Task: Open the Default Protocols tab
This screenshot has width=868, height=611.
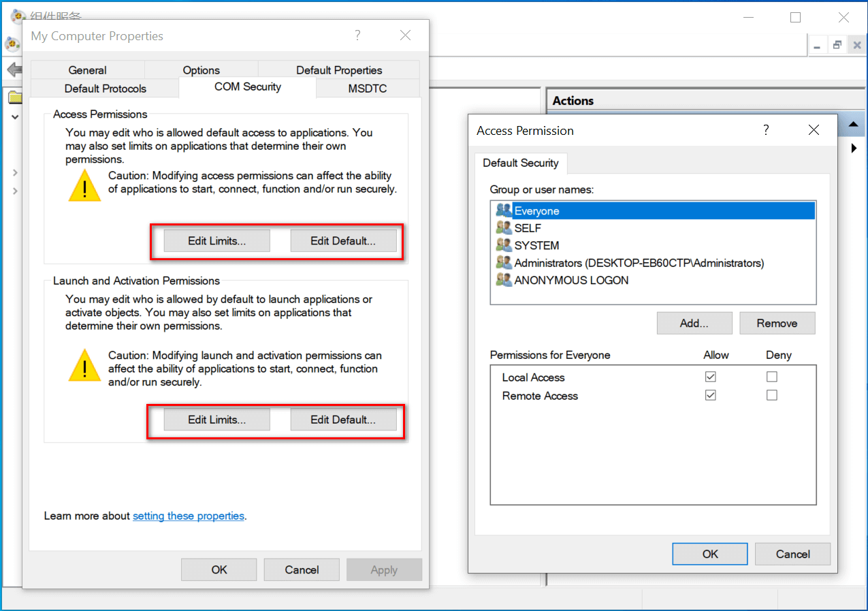Action: pyautogui.click(x=105, y=89)
